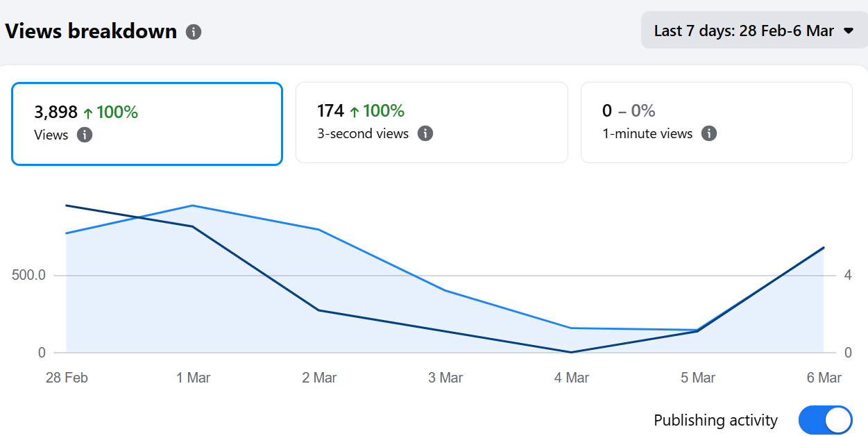Click the 1 Mar axis label
This screenshot has height=436, width=868.
tap(193, 378)
